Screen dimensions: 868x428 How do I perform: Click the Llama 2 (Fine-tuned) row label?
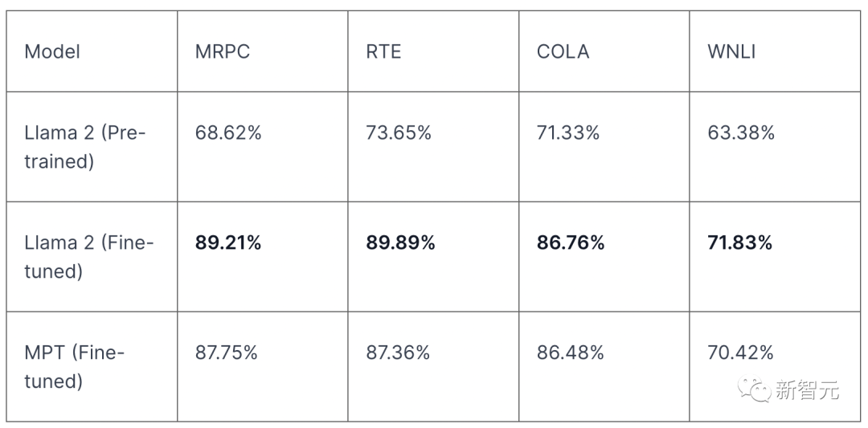click(x=88, y=257)
